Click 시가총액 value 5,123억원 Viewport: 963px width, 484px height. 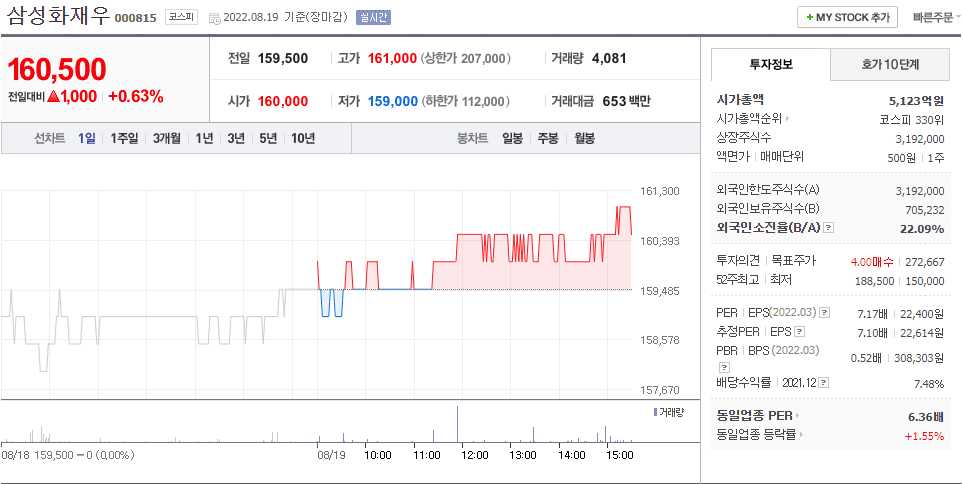916,101
